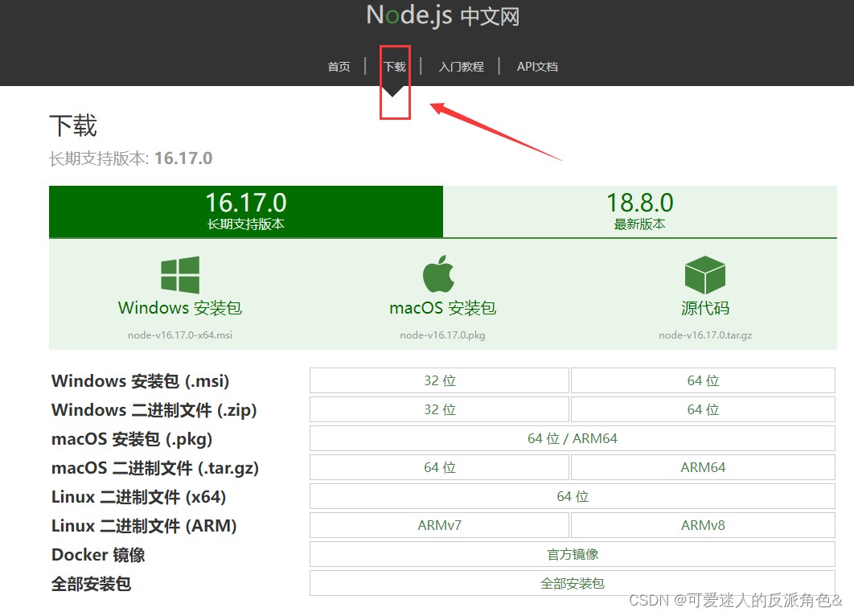
Task: Download macOS 二进制文件 64 位 tar.gz
Action: [439, 467]
